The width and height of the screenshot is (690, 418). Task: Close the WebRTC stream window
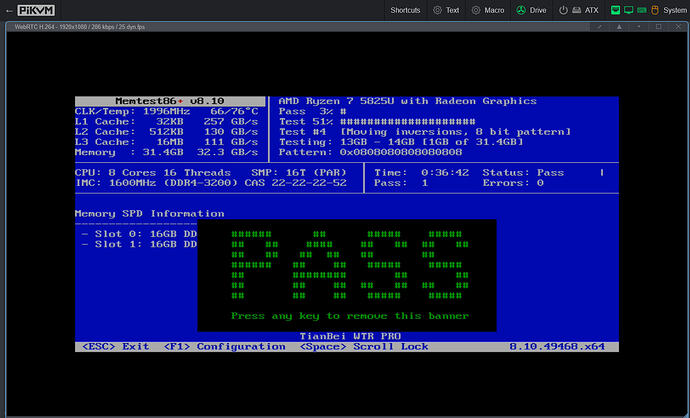point(678,27)
